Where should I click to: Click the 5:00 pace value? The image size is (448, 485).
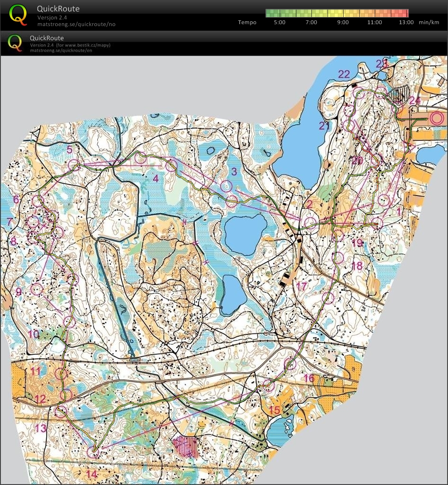(x=280, y=22)
